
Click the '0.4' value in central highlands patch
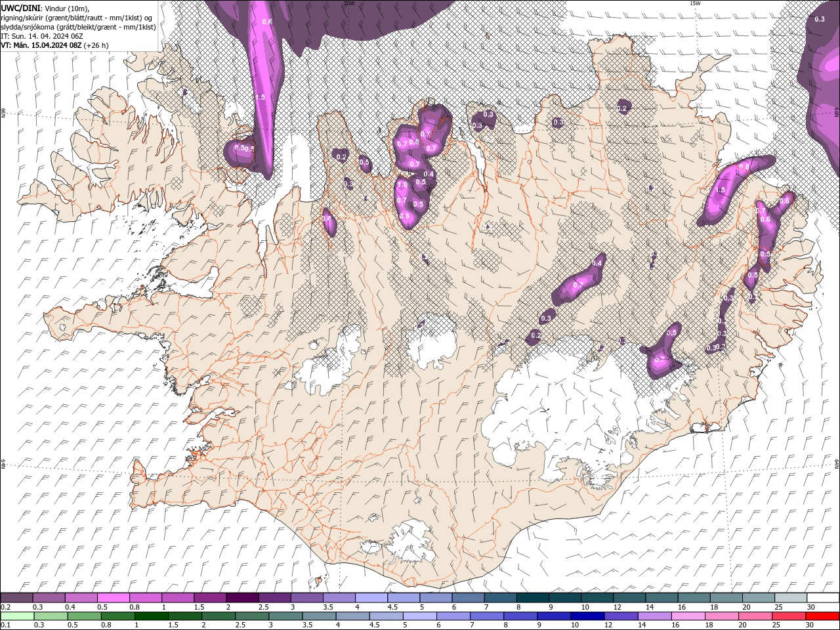coord(597,263)
